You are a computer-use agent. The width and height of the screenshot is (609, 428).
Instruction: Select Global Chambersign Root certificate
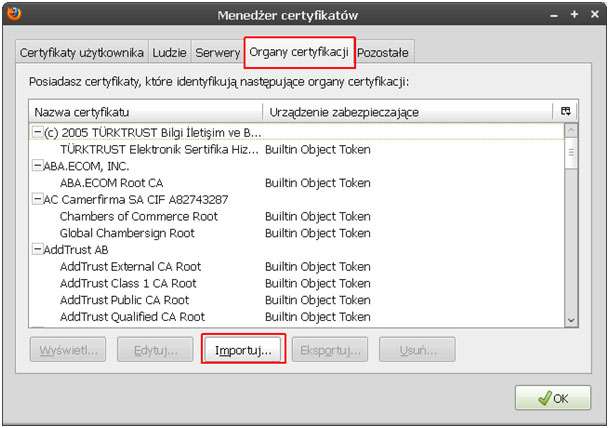297,233
